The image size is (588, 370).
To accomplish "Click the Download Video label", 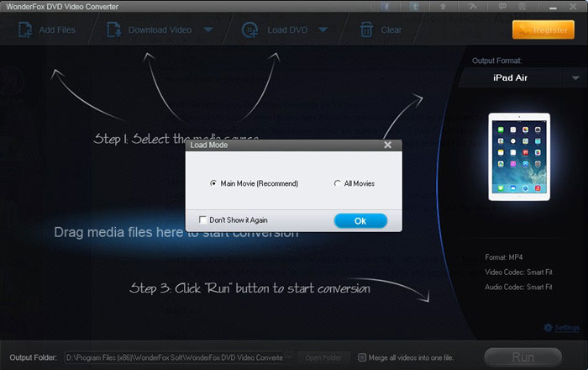I will click(x=160, y=30).
